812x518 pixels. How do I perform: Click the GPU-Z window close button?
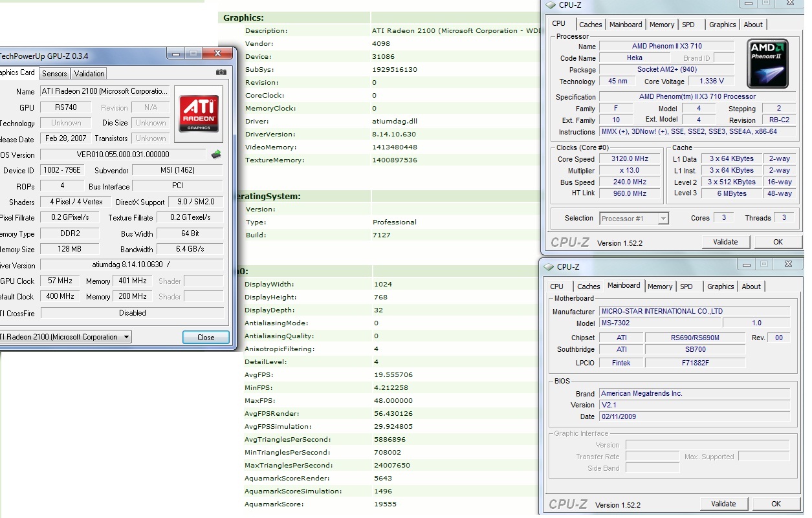tap(218, 54)
